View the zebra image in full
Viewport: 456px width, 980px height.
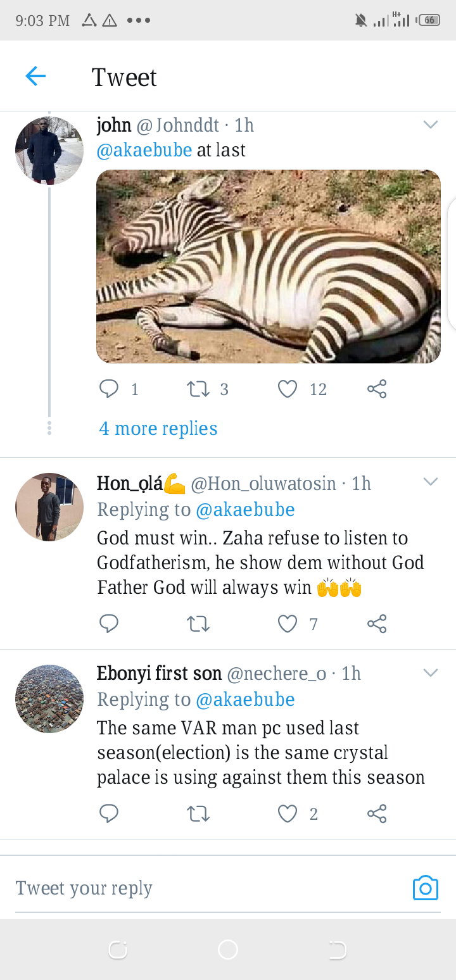tap(268, 267)
